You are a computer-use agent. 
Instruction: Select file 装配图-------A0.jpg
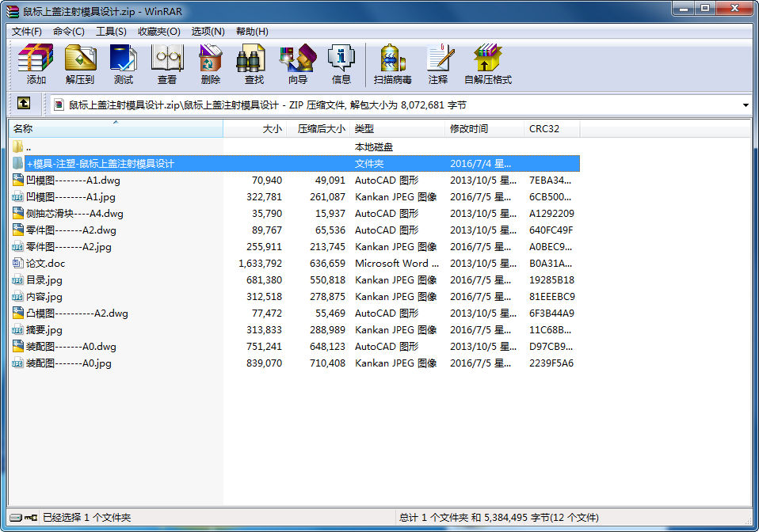tap(69, 363)
